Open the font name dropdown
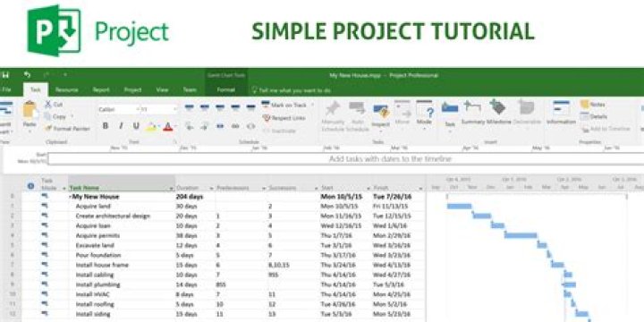 coord(138,110)
